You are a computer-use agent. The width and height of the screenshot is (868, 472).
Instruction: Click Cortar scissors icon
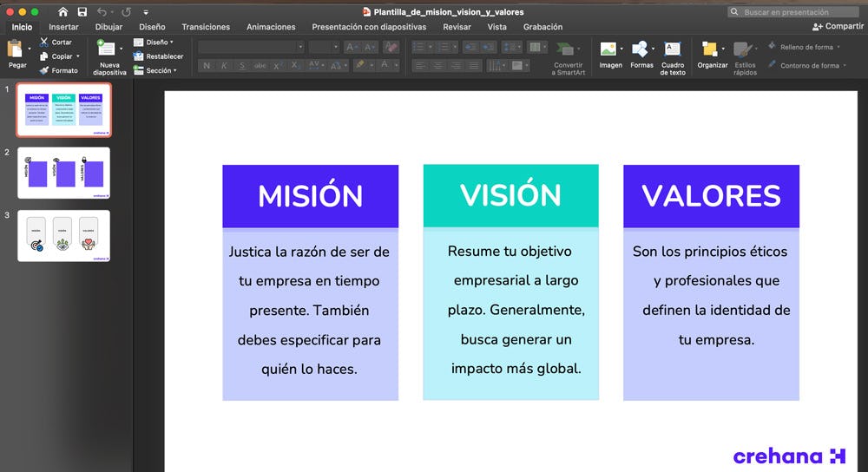43,42
